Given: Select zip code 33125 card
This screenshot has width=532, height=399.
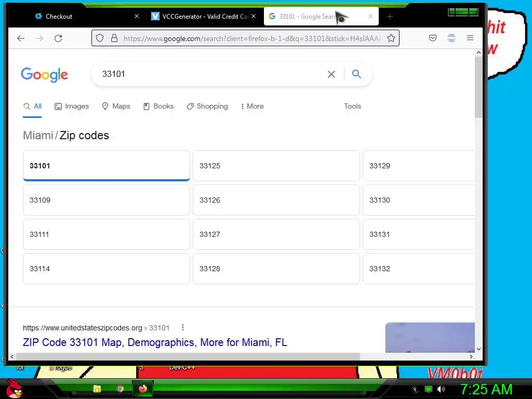Looking at the screenshot, I should 276,166.
